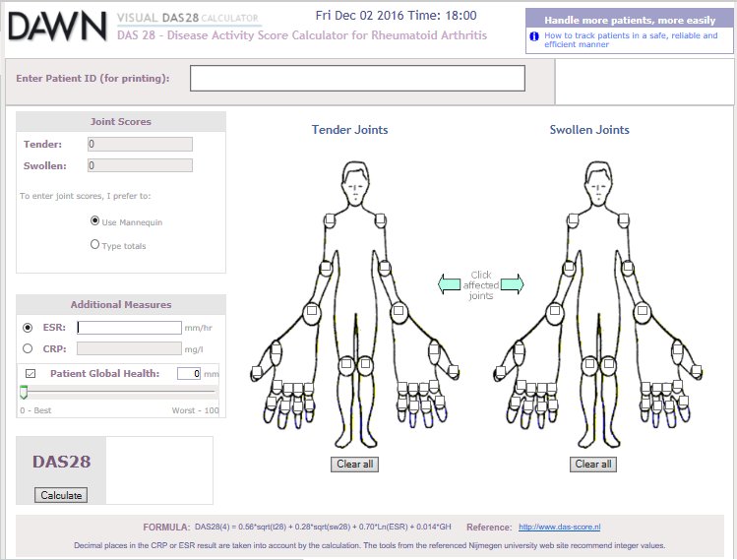Mark Swollen mannequin thumb tip joint on viewer's right

[697, 370]
